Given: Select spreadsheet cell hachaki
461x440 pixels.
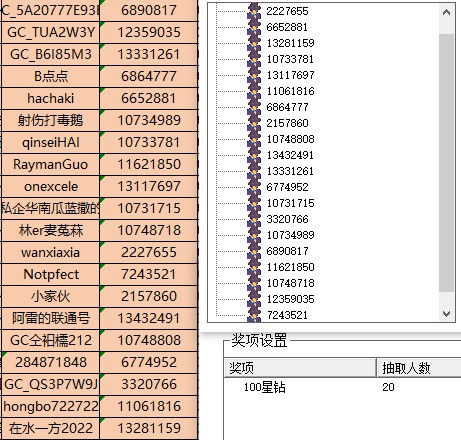Looking at the screenshot, I should (x=51, y=98).
